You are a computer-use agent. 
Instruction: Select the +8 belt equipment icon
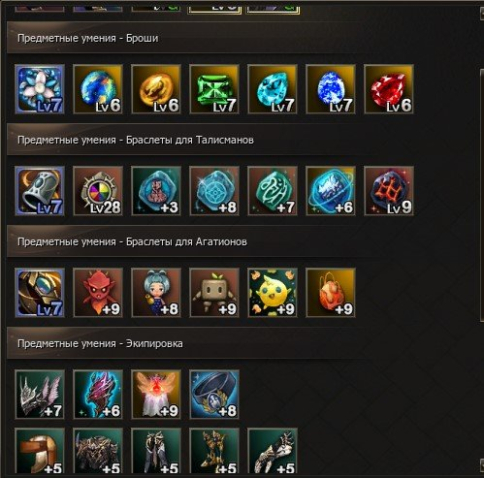pyautogui.click(x=214, y=394)
